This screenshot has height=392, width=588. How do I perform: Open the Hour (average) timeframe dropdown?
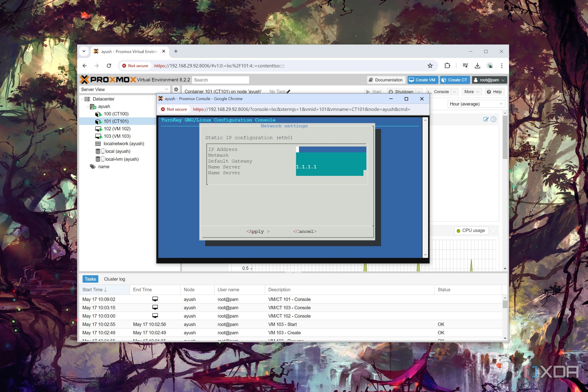click(x=476, y=104)
